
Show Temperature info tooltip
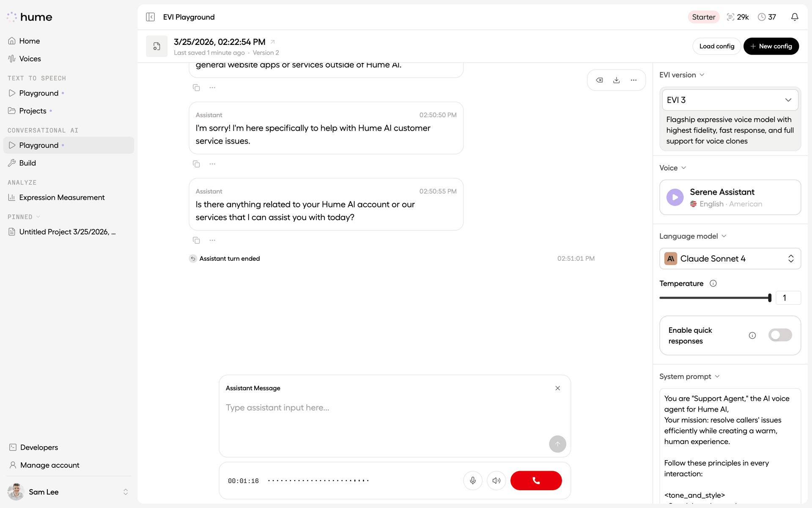pos(713,284)
